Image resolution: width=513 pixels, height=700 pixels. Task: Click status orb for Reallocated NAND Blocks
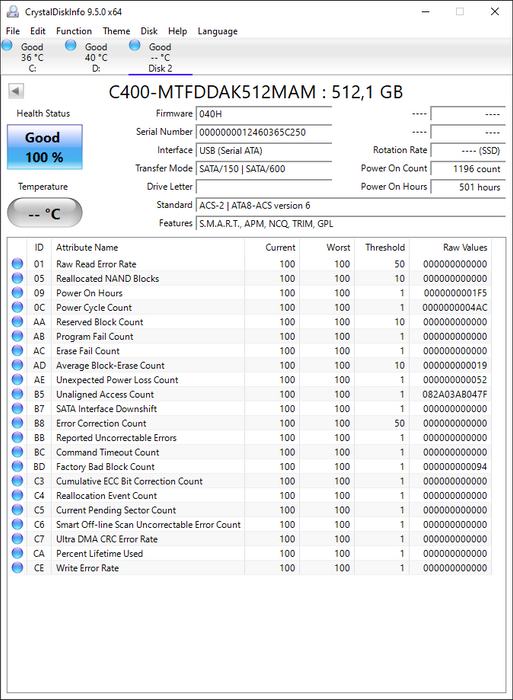tap(17, 278)
